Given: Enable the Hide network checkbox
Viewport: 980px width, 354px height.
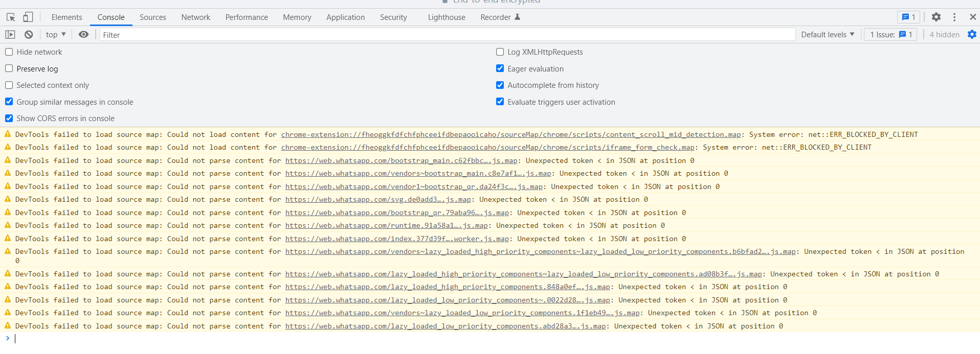Looking at the screenshot, I should tap(9, 52).
